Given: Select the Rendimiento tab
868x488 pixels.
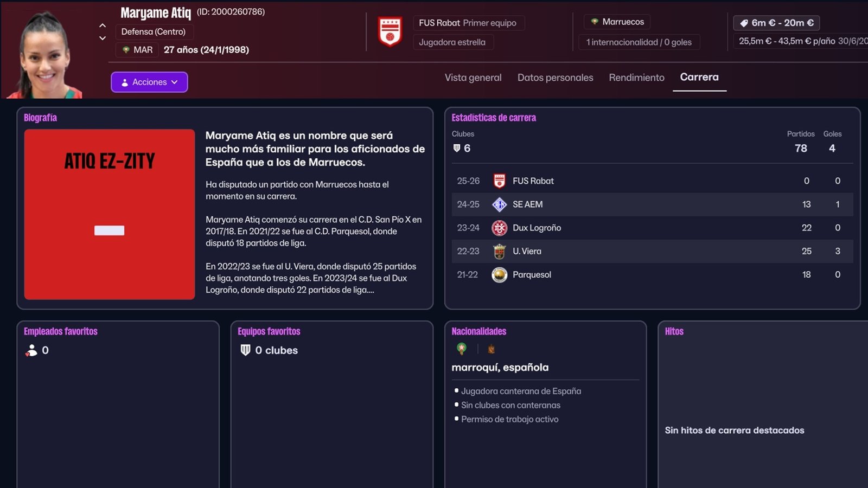Looking at the screenshot, I should (636, 78).
